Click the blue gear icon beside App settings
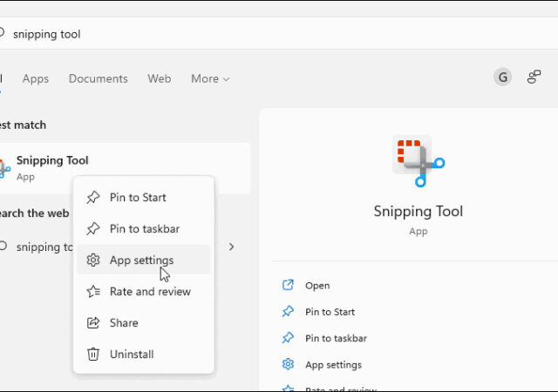 click(288, 364)
